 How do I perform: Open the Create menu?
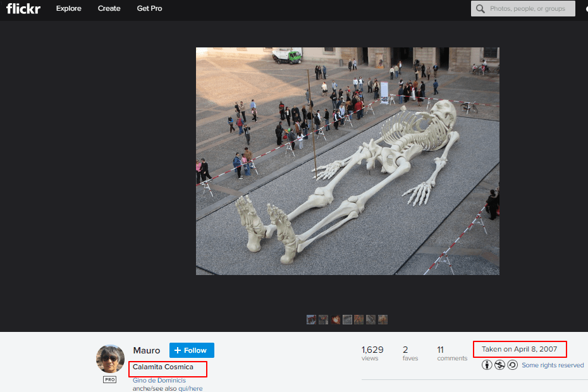click(109, 9)
